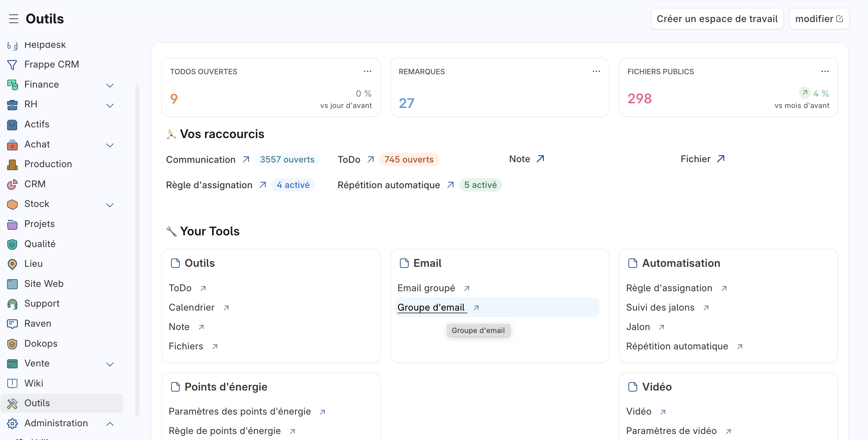Click the Administration gear icon
The image size is (868, 440).
point(12,423)
